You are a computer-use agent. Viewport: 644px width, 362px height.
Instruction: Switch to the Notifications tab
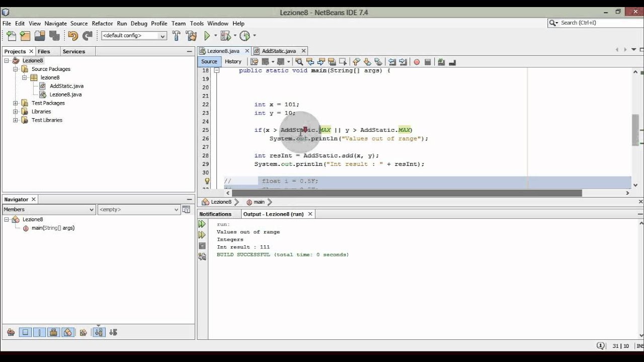(x=215, y=214)
